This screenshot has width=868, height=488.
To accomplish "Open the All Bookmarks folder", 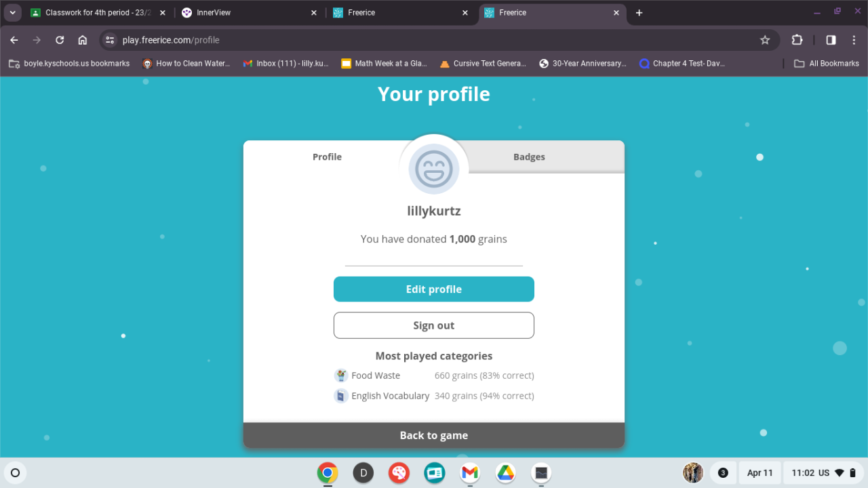I will [826, 63].
